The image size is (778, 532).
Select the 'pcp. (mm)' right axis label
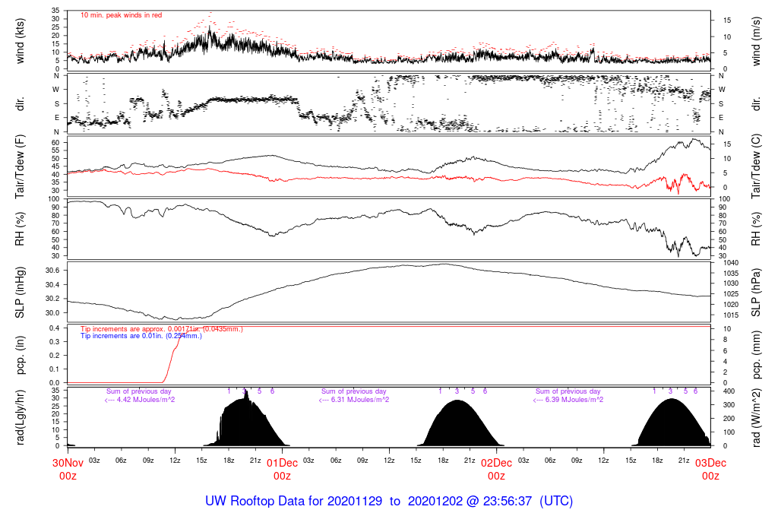757,355
